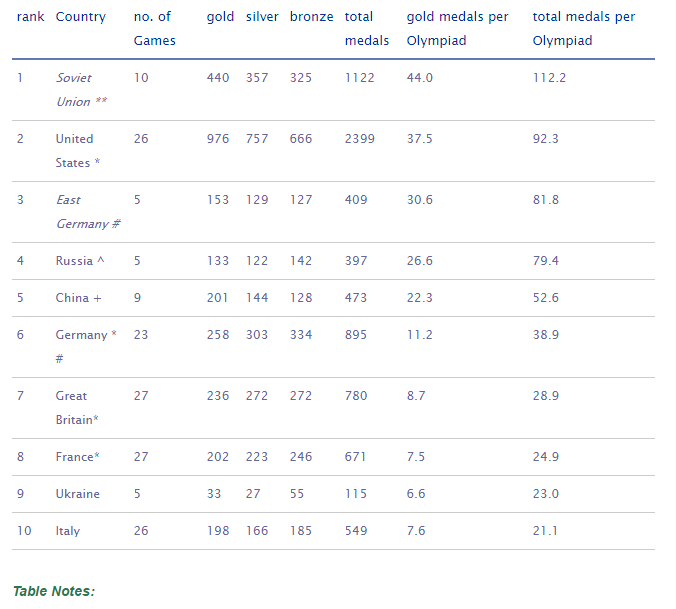Viewport: 676px width, 609px height.
Task: Click Soviet Union number of Games 10
Action: click(x=141, y=78)
